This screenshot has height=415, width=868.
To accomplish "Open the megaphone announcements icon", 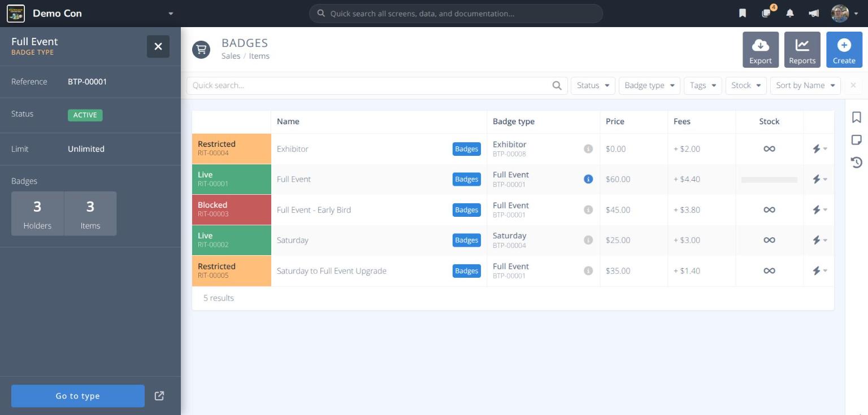I will (814, 13).
